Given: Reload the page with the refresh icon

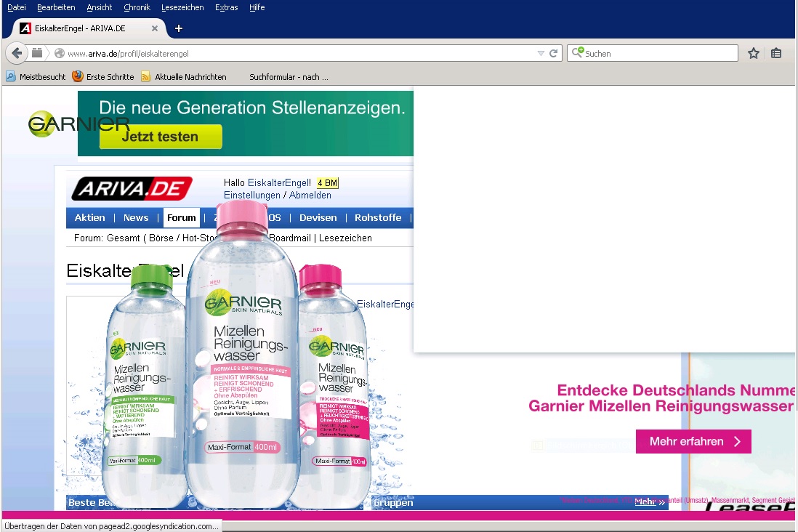Looking at the screenshot, I should pos(553,54).
